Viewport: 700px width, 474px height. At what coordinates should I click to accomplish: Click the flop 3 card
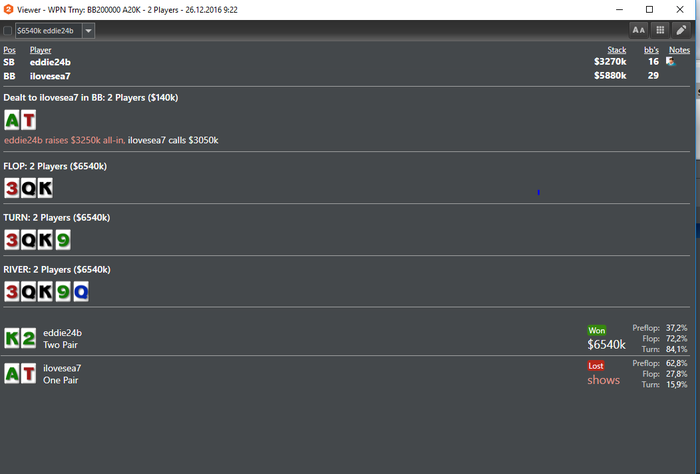(x=12, y=188)
